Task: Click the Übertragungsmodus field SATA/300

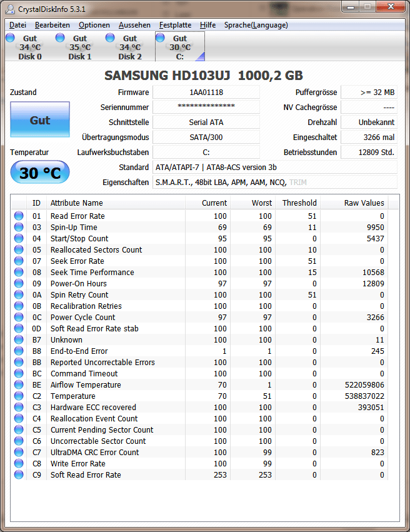Action: click(x=206, y=138)
